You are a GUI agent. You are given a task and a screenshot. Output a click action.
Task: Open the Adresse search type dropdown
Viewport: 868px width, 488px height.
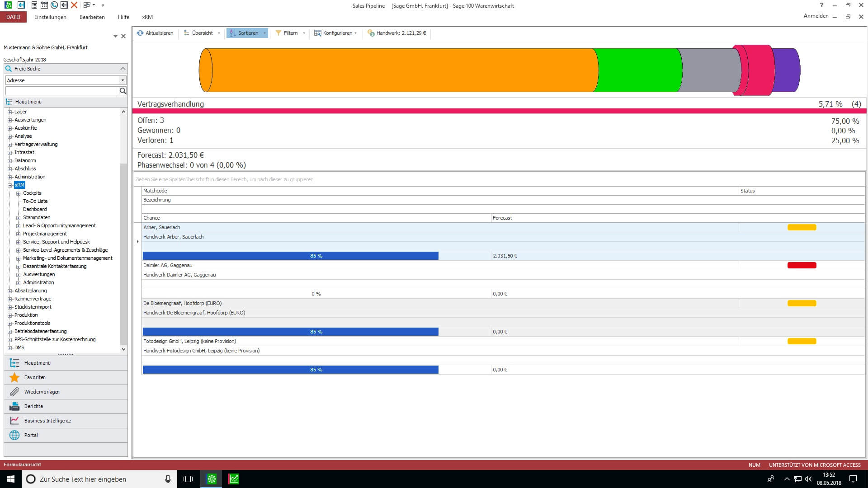[x=123, y=80]
